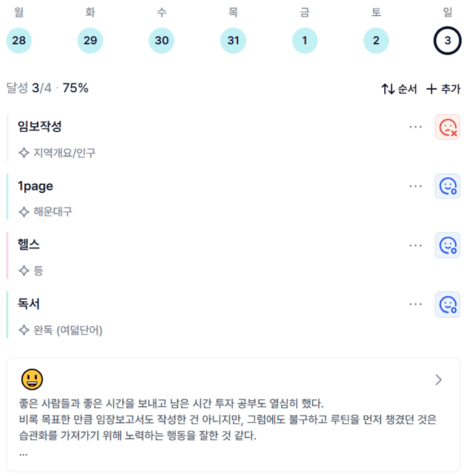This screenshot has width=466, height=476.
Task: Open the three-dot menu for 1page
Action: coord(415,186)
